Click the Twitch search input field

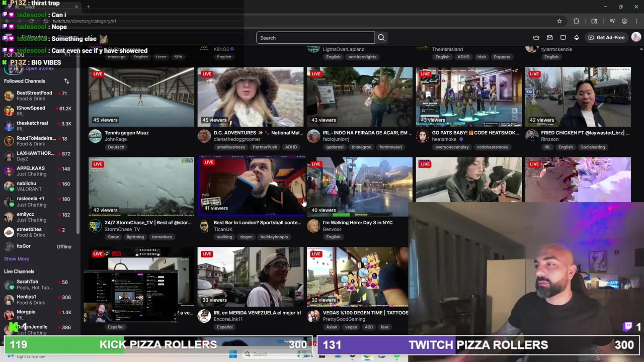315,38
